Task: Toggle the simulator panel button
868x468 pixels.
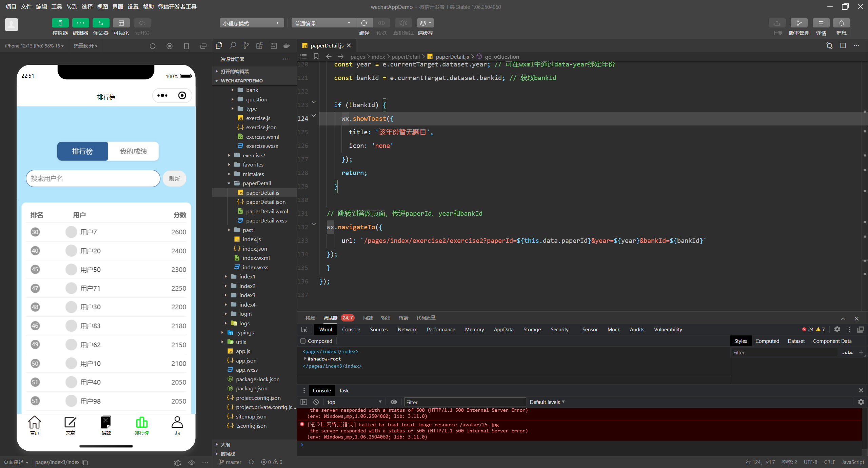Action: (60, 23)
